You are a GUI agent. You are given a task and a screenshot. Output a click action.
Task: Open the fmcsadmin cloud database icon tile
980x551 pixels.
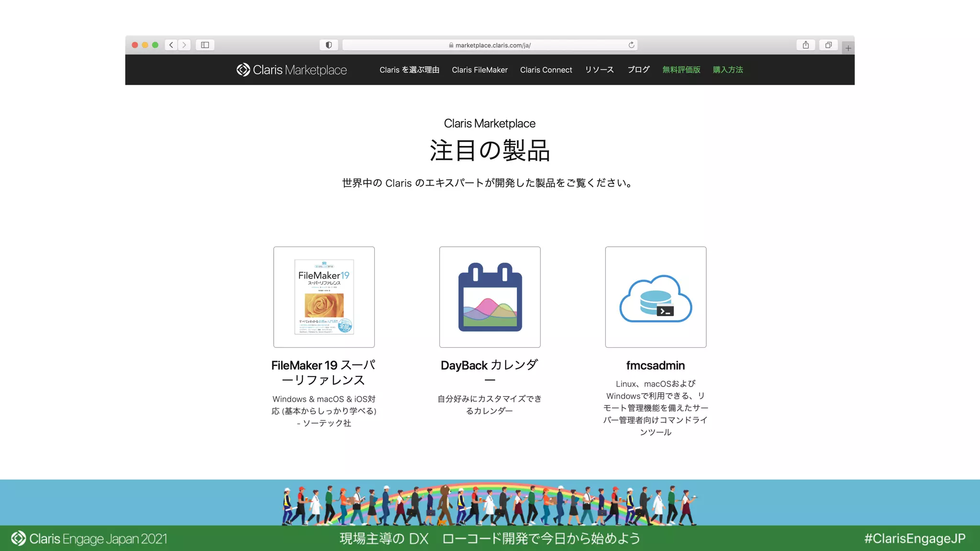pos(656,297)
